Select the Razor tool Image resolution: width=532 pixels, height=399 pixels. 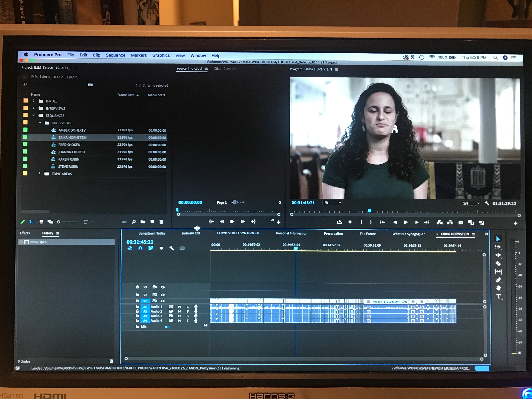[498, 264]
